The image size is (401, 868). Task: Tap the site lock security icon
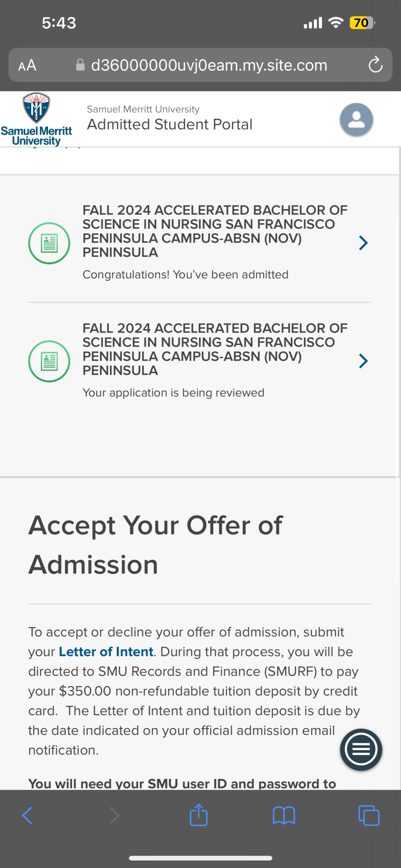click(x=80, y=65)
